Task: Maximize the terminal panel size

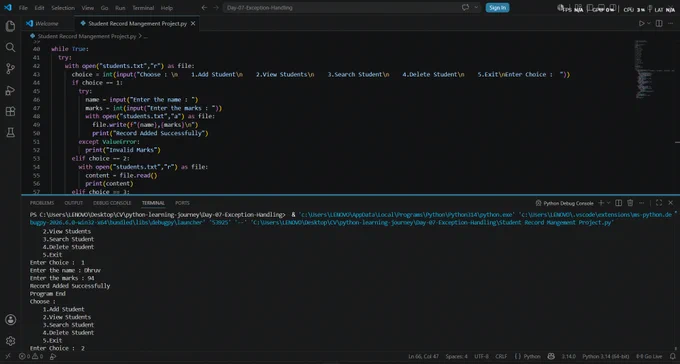Action: 659,203
